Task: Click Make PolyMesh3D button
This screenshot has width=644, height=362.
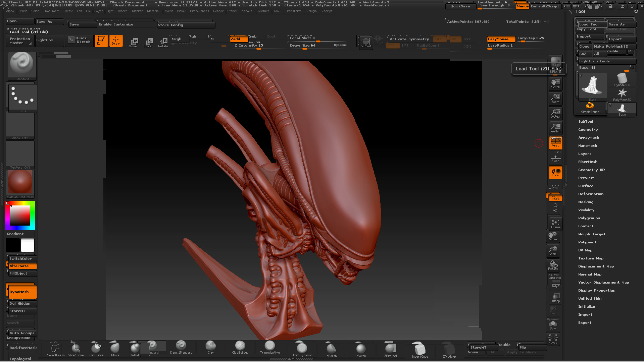Action: coord(610,47)
